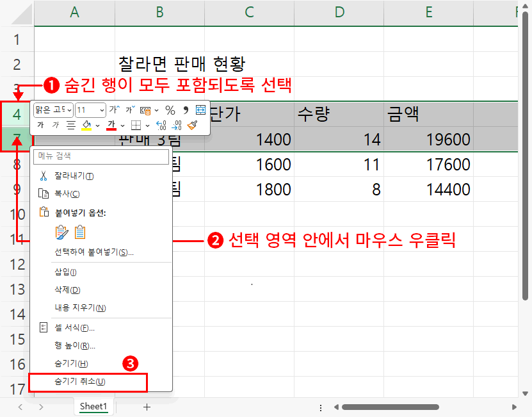Open 셀 서식(F)... dialog

(101, 328)
